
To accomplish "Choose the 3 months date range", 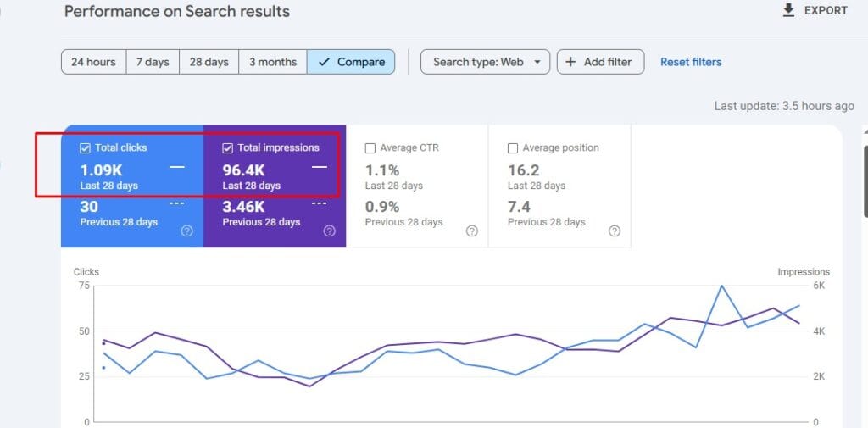I will click(x=272, y=62).
